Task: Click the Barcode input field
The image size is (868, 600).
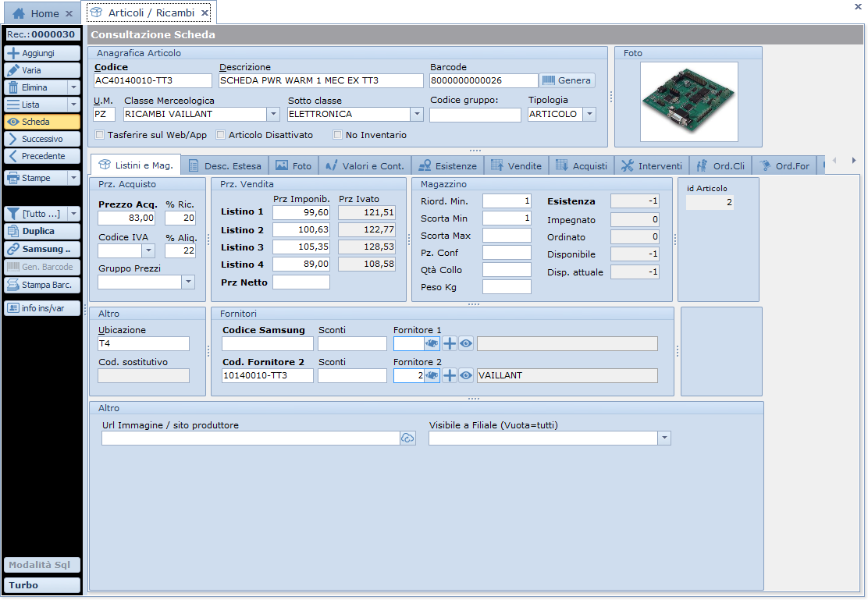Action: point(484,81)
